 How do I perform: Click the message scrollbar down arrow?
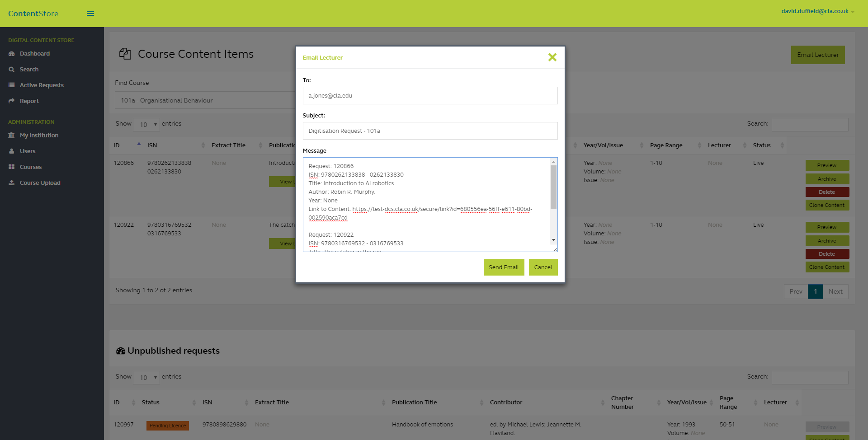(553, 240)
